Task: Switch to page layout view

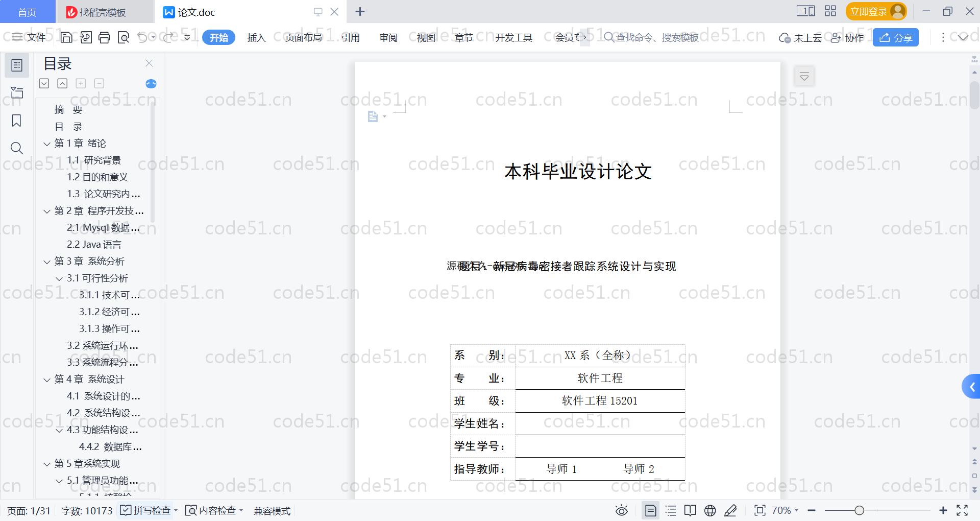Action: [x=650, y=510]
